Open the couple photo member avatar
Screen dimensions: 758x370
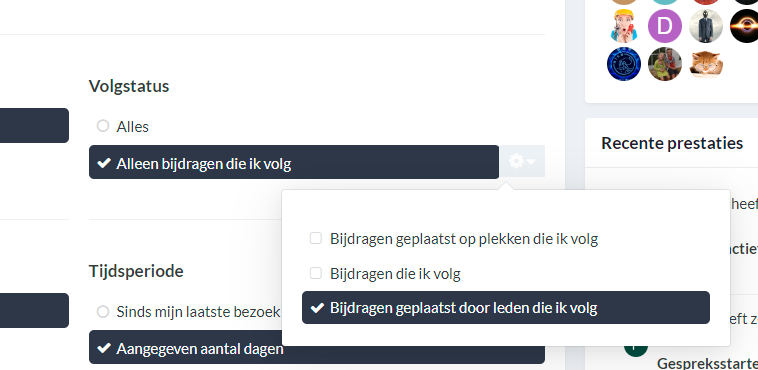pyautogui.click(x=665, y=64)
